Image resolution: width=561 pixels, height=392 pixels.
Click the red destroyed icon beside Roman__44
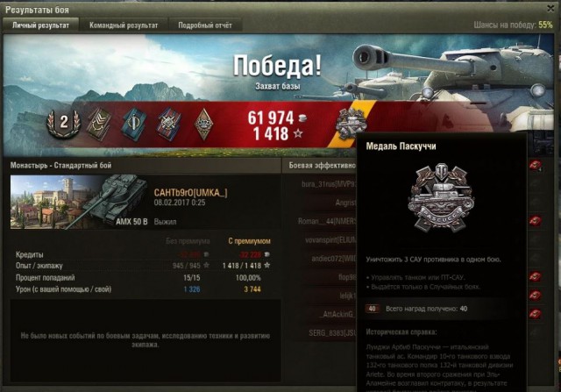(536, 220)
